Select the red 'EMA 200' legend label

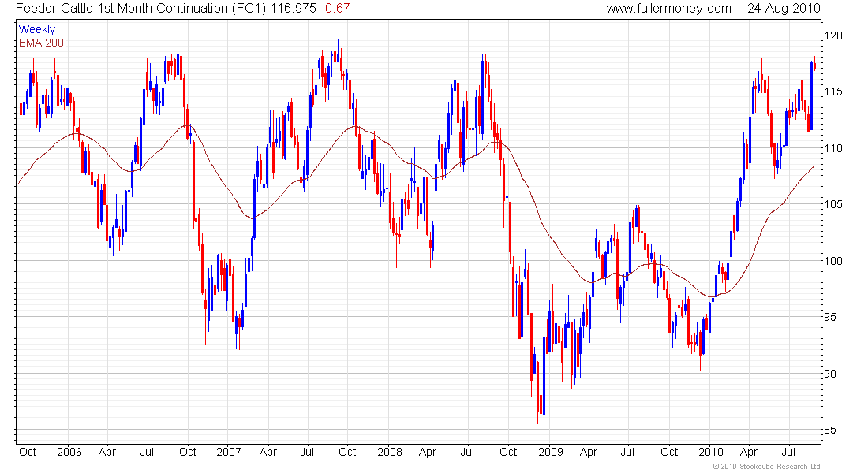click(x=42, y=43)
